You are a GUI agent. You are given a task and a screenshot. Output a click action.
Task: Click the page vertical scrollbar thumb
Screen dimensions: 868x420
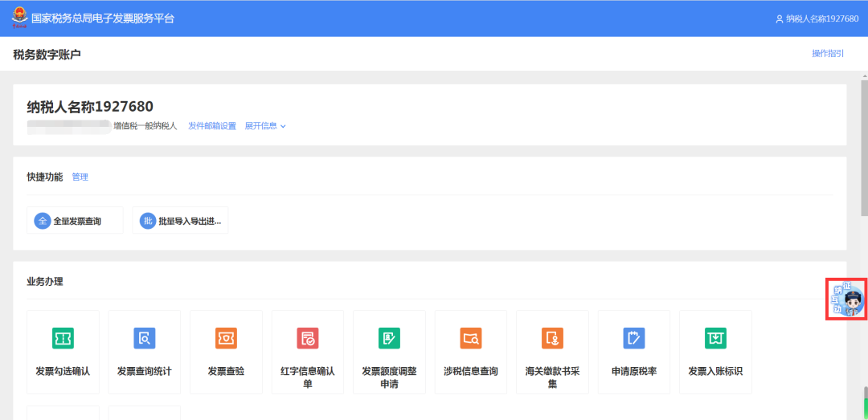pyautogui.click(x=864, y=148)
